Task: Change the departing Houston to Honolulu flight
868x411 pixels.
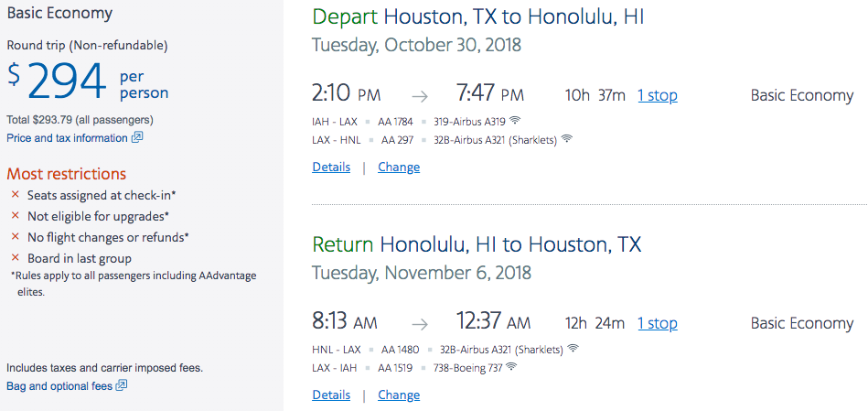Action: tap(399, 168)
